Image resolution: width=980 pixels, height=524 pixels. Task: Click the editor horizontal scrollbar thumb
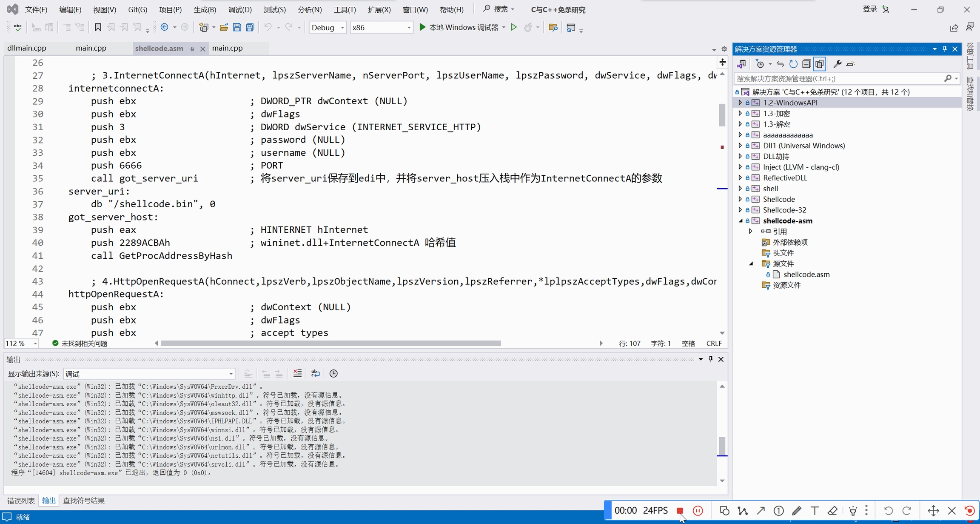coord(331,343)
